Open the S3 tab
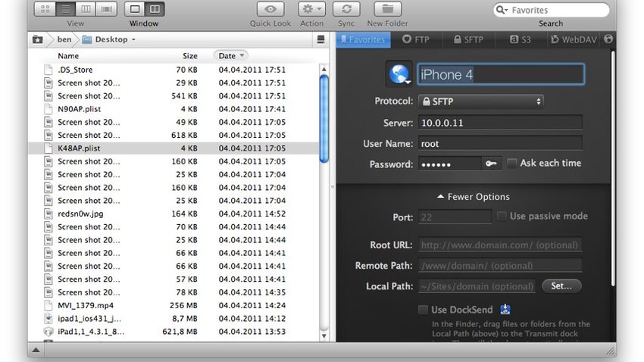Image resolution: width=644 pixels, height=362 pixels. coord(521,39)
